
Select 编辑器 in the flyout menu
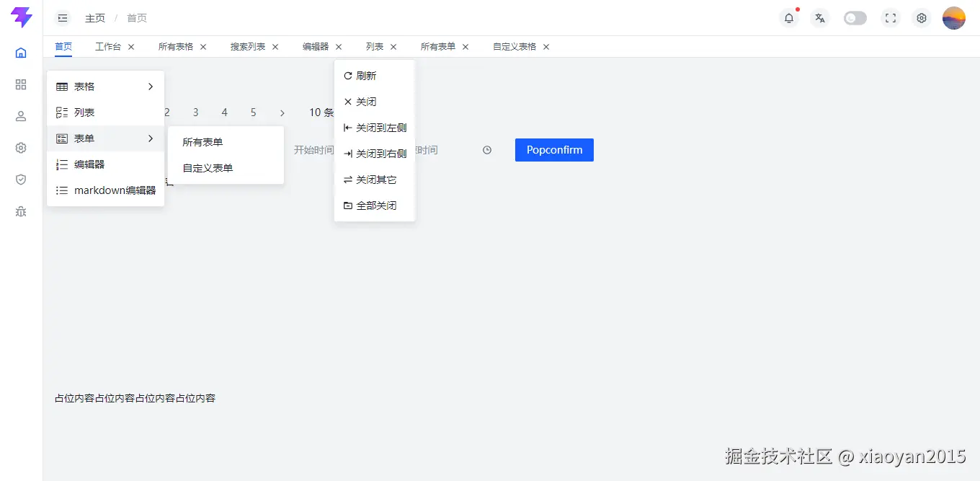106,164
